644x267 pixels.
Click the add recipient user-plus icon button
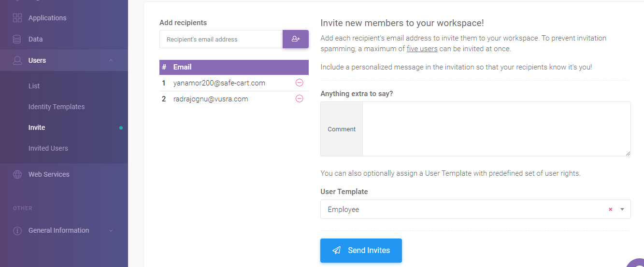[x=296, y=39]
